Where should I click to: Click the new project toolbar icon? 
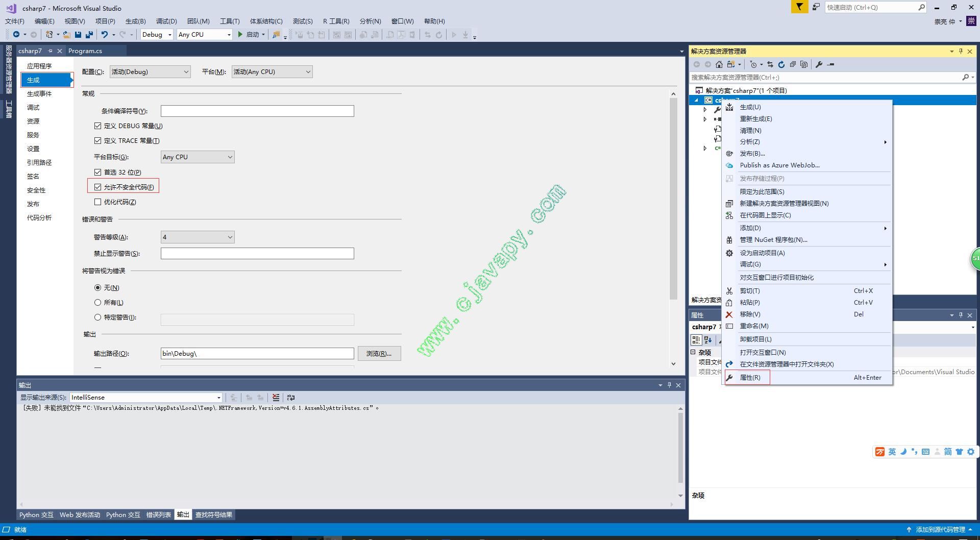click(x=49, y=35)
